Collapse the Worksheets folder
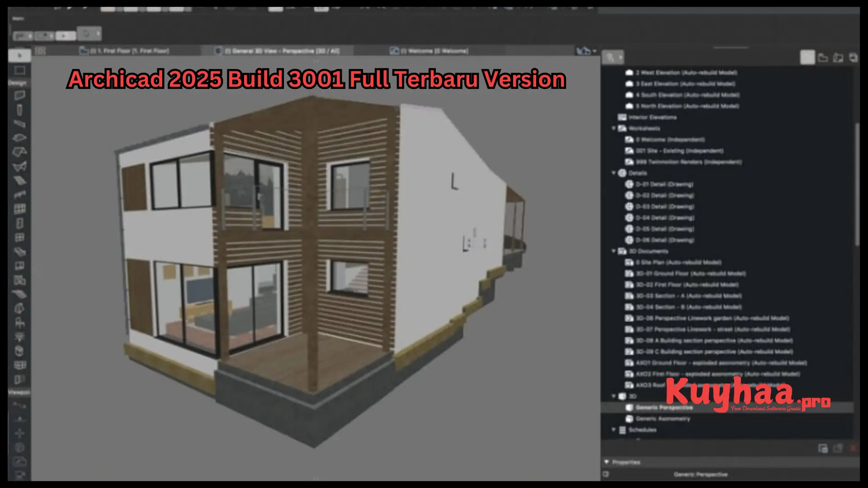Viewport: 868px width, 488px height. click(613, 128)
